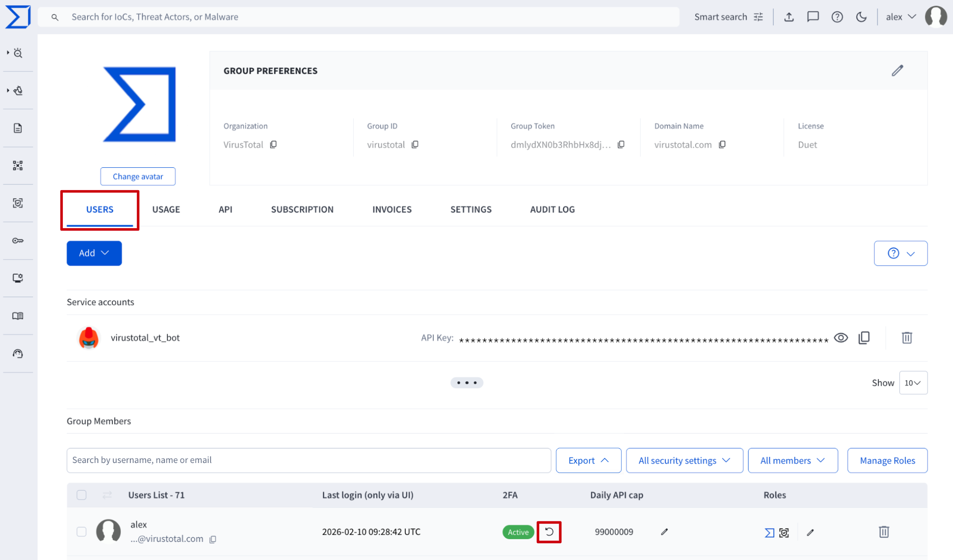953x560 pixels.
Task: Select the checkbox for user alex
Action: coord(81,531)
